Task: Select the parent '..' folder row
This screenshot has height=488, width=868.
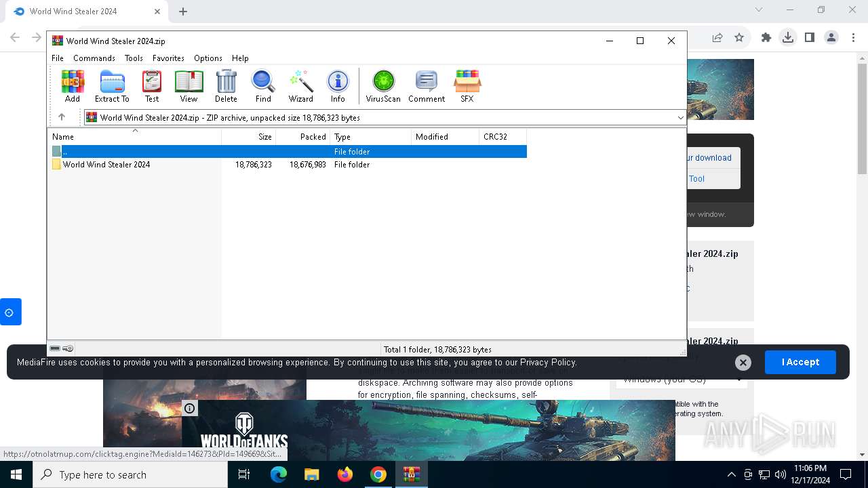Action: (289, 152)
